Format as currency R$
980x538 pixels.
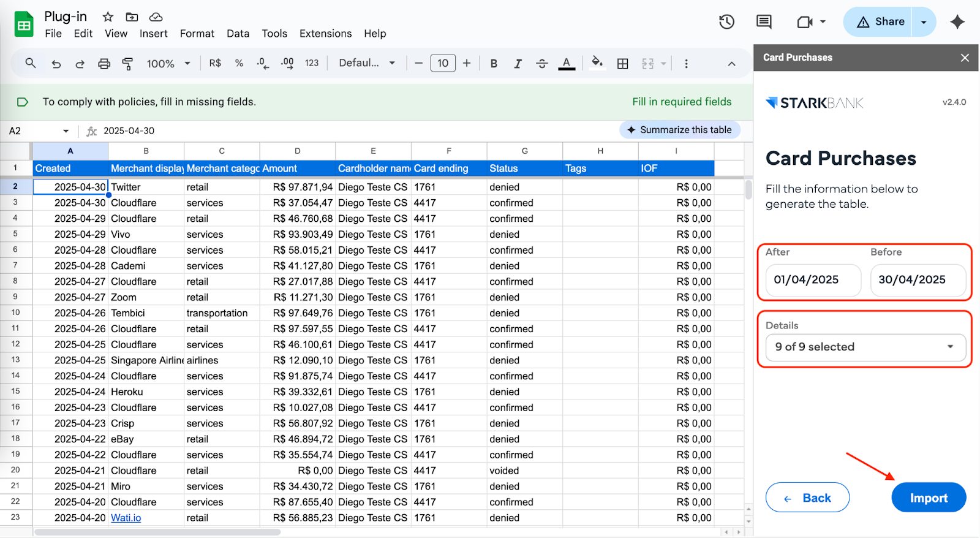(215, 63)
